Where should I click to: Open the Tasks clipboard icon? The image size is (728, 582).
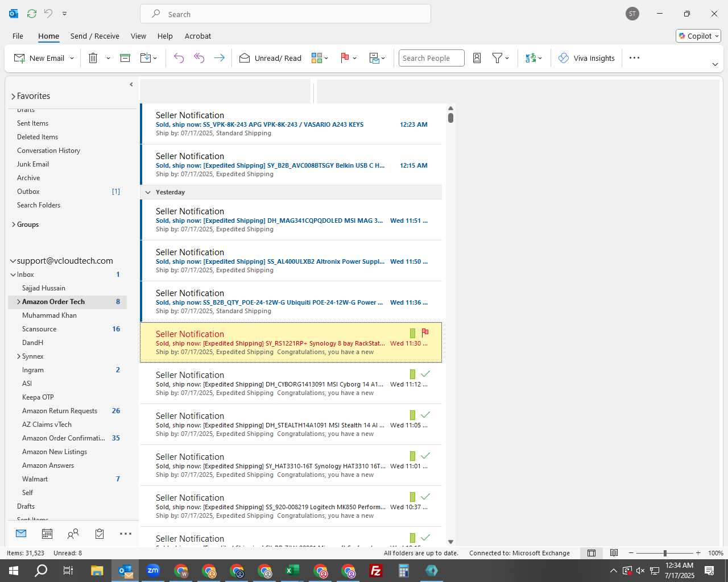100,534
